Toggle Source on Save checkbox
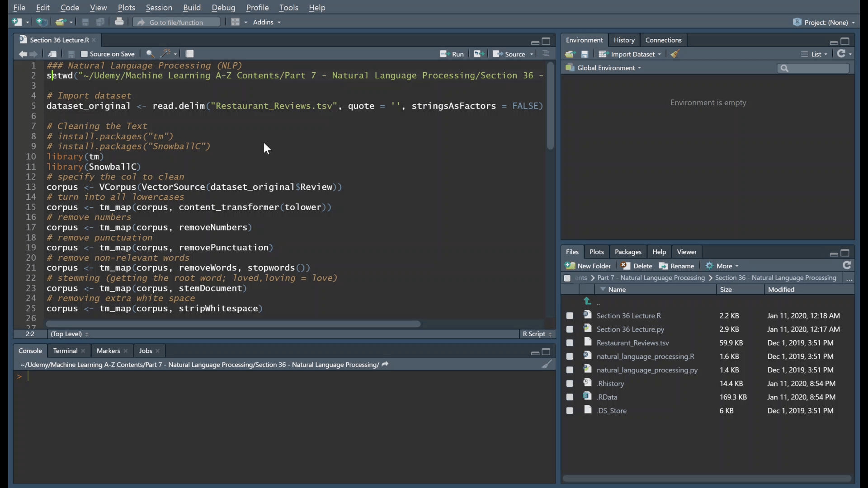 point(84,54)
